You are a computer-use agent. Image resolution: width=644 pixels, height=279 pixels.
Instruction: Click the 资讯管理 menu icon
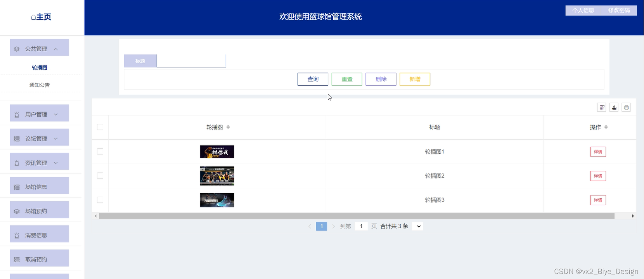pyautogui.click(x=17, y=163)
